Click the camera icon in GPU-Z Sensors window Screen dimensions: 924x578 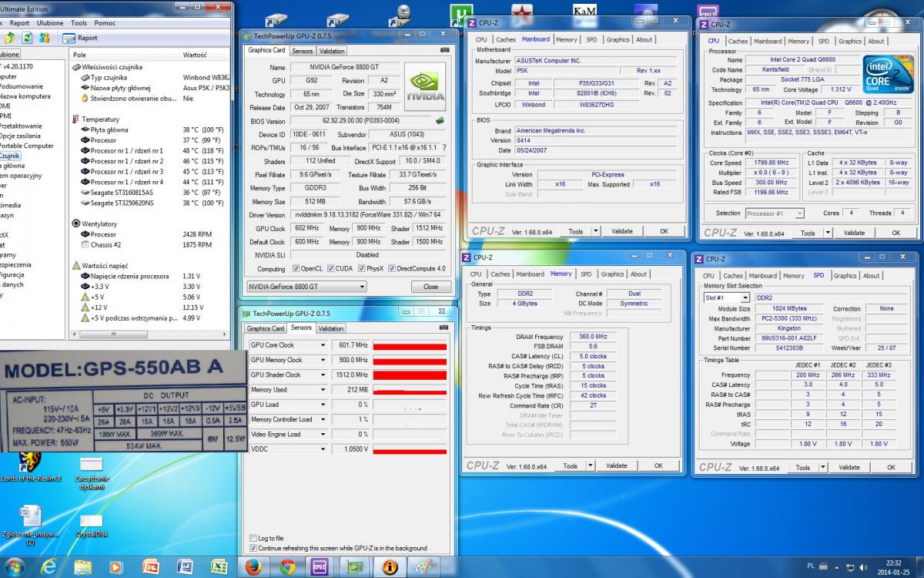point(445,328)
